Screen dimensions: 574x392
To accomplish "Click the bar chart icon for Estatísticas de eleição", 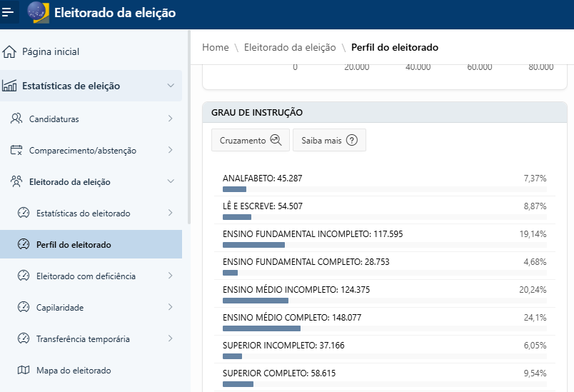I will pyautogui.click(x=9, y=86).
